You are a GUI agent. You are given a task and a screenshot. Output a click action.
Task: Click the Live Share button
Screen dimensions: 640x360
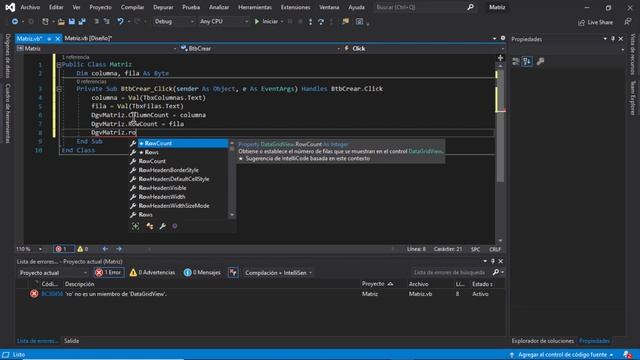click(596, 22)
